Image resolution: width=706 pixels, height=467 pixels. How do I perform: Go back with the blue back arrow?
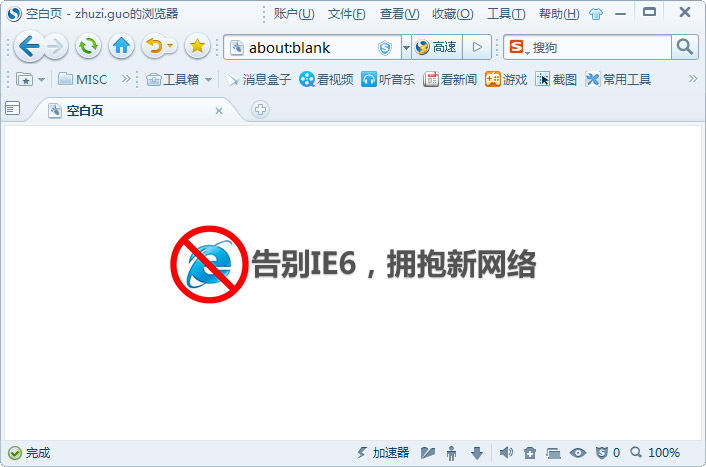tap(29, 46)
